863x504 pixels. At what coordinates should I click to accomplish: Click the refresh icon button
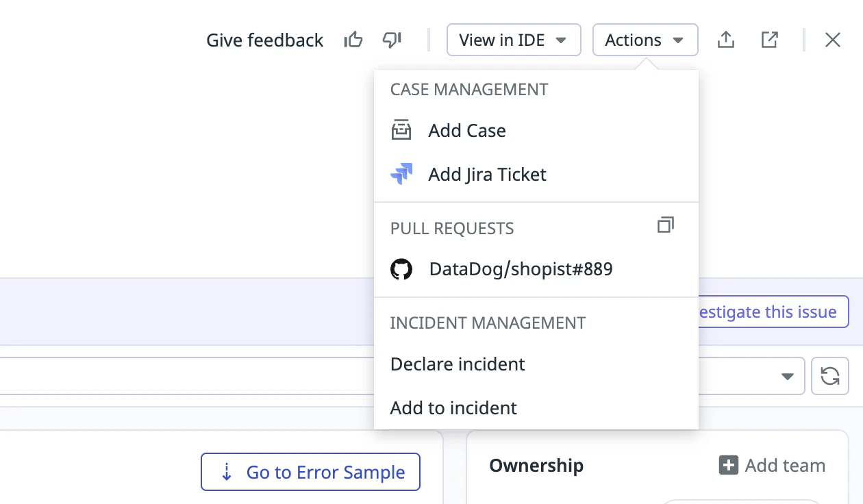829,376
